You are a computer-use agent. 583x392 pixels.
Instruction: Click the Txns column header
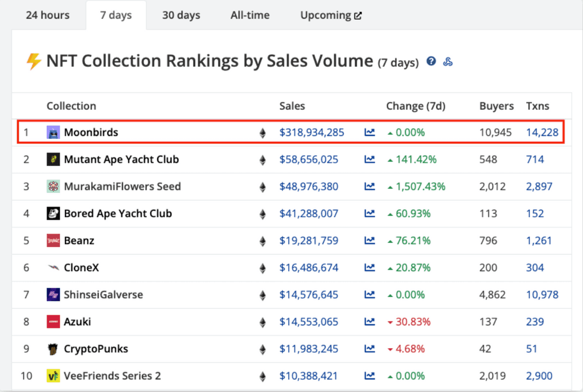(x=537, y=106)
